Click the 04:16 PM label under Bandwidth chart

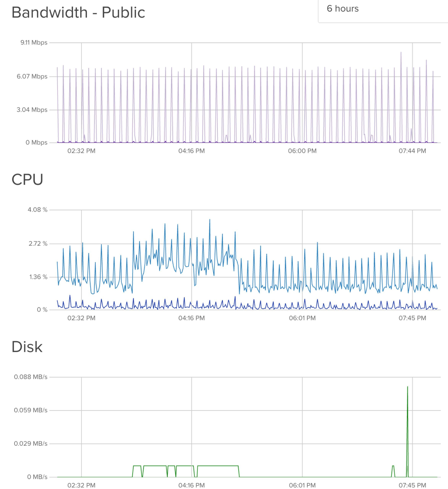[x=191, y=151]
